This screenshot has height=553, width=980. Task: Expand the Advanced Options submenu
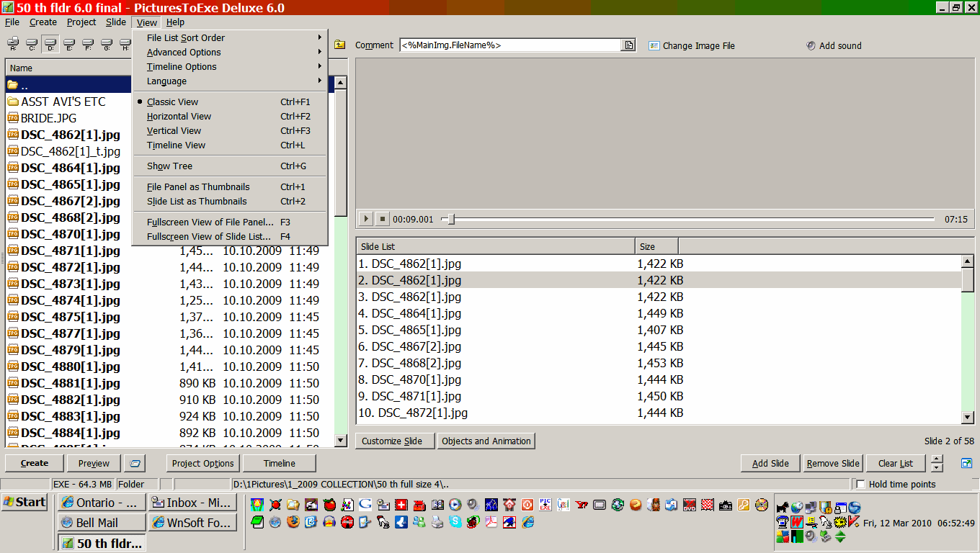click(231, 52)
